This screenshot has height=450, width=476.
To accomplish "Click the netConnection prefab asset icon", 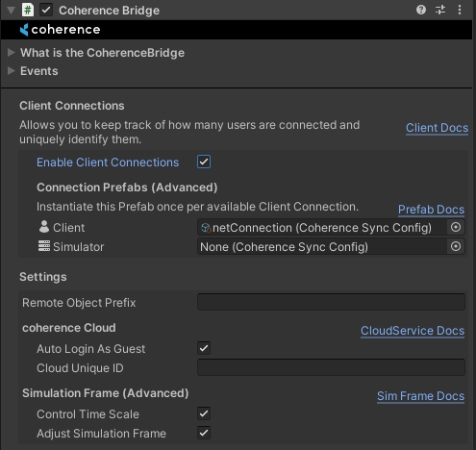I will (x=206, y=228).
